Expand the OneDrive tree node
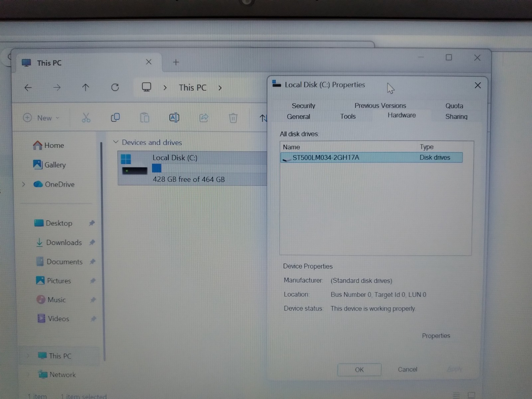 [x=24, y=184]
